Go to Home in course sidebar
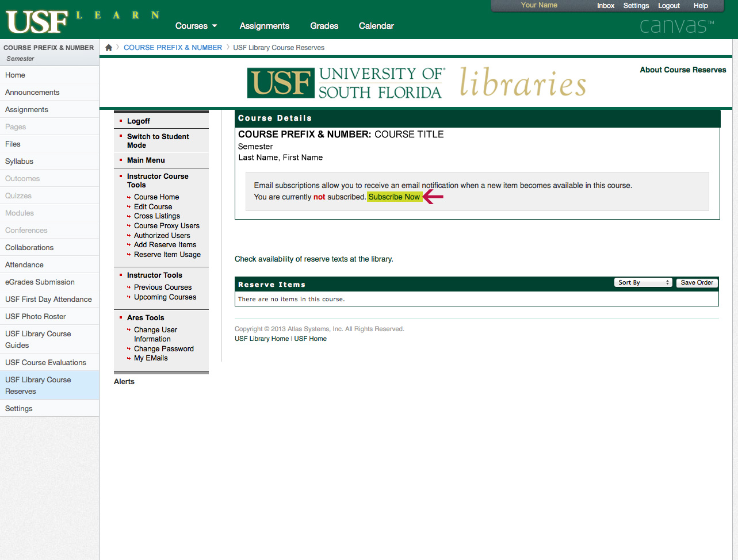Screen dimensions: 738x560 49,75
